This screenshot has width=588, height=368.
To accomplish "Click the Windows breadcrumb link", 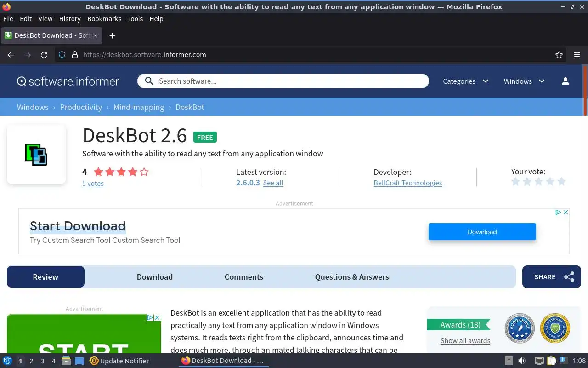I will point(33,107).
